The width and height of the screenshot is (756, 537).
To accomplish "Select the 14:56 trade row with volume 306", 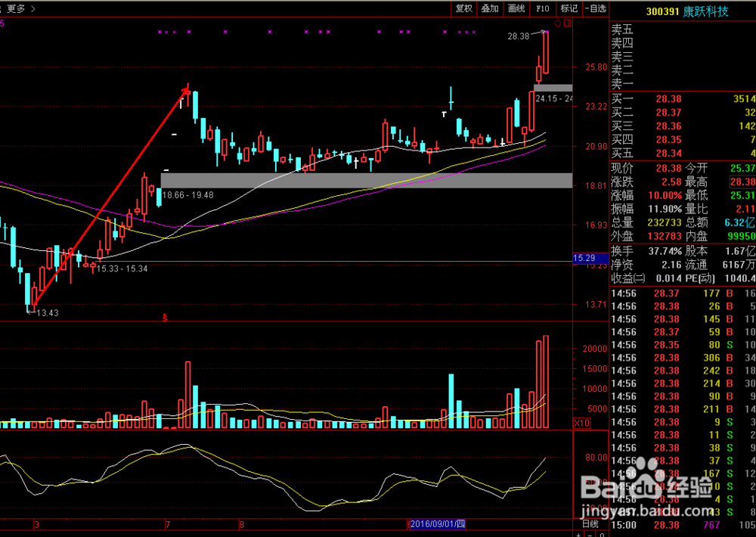I will (x=683, y=358).
